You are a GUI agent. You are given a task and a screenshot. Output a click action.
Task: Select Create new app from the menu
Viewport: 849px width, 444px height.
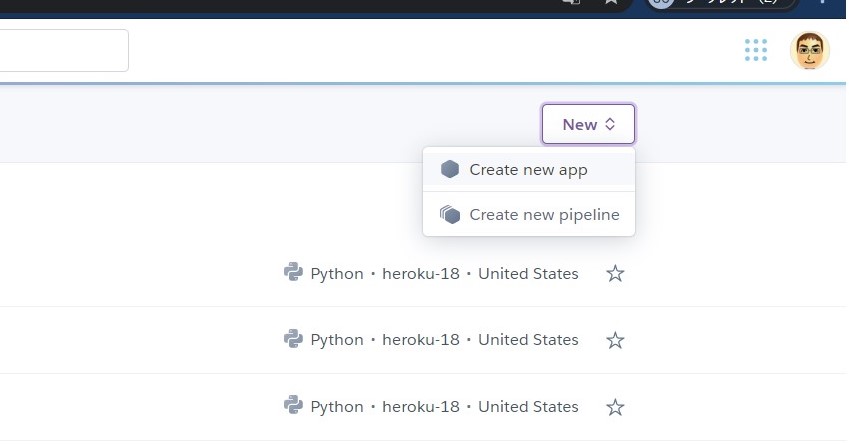click(528, 170)
